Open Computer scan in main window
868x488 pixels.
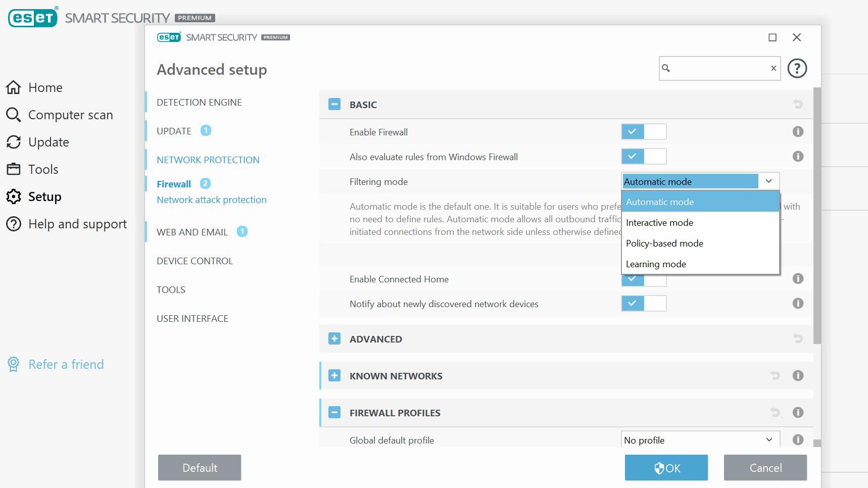(x=70, y=115)
